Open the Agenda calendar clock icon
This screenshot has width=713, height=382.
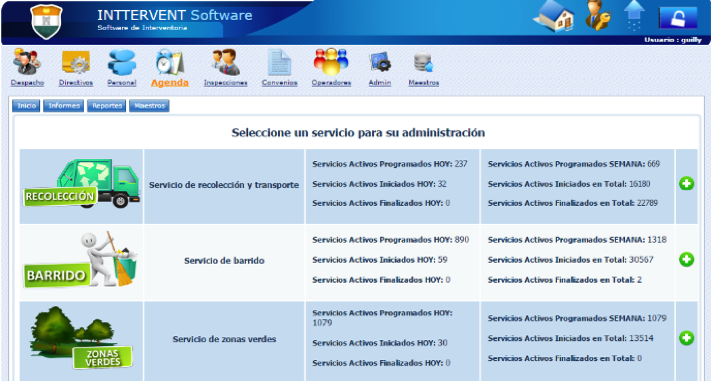(x=170, y=62)
